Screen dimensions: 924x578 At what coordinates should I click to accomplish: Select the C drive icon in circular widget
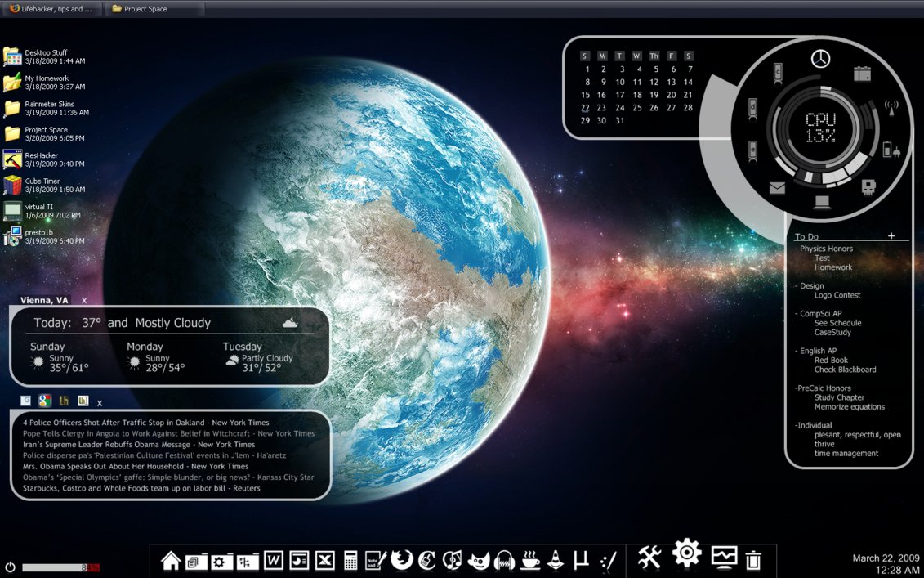coord(778,73)
